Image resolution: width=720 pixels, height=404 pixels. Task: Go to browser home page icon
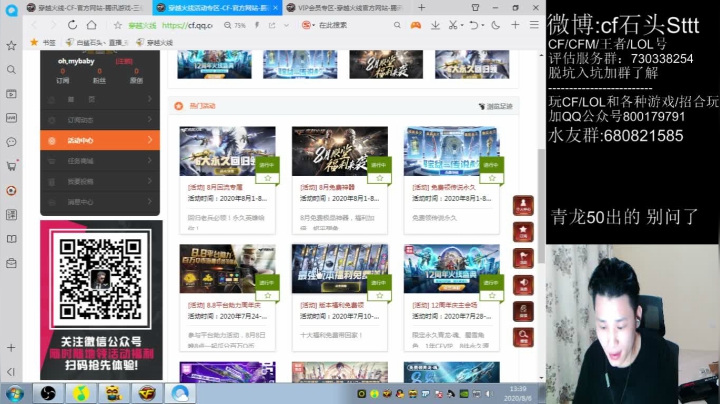[x=92, y=25]
